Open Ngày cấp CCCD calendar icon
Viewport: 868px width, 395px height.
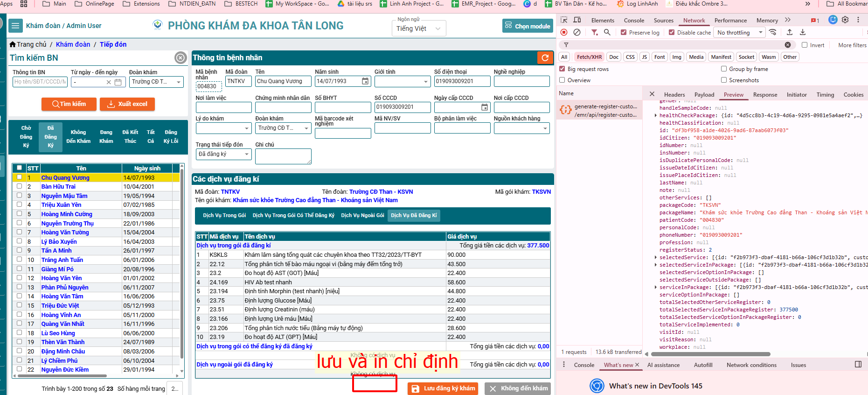(485, 107)
